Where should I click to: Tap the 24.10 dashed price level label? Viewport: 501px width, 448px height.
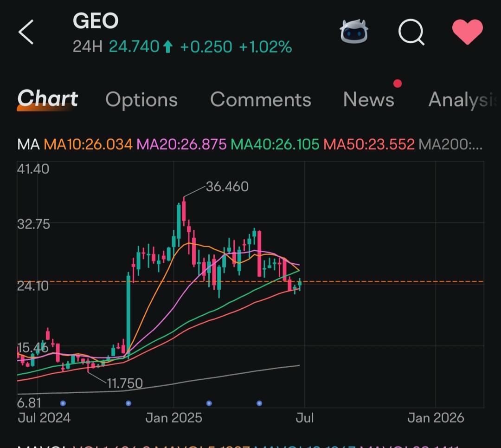[32, 286]
